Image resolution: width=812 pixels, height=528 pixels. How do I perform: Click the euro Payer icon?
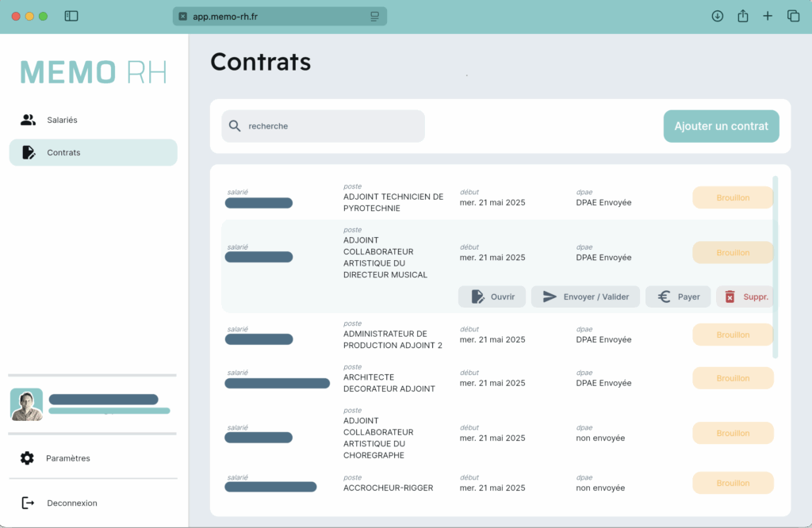tap(665, 297)
